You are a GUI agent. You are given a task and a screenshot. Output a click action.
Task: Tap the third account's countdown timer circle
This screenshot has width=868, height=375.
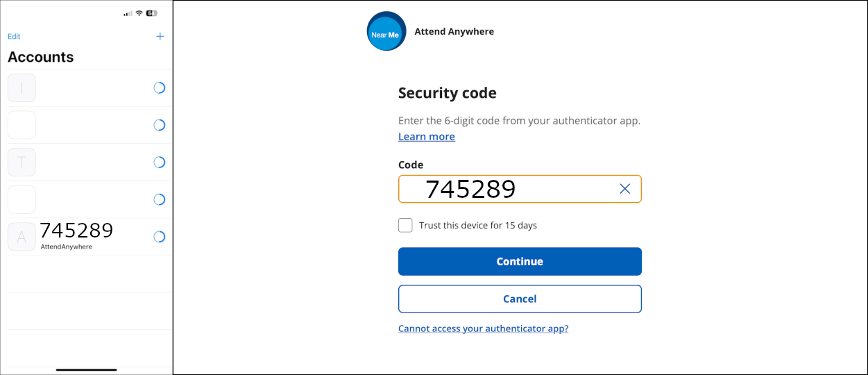[159, 162]
